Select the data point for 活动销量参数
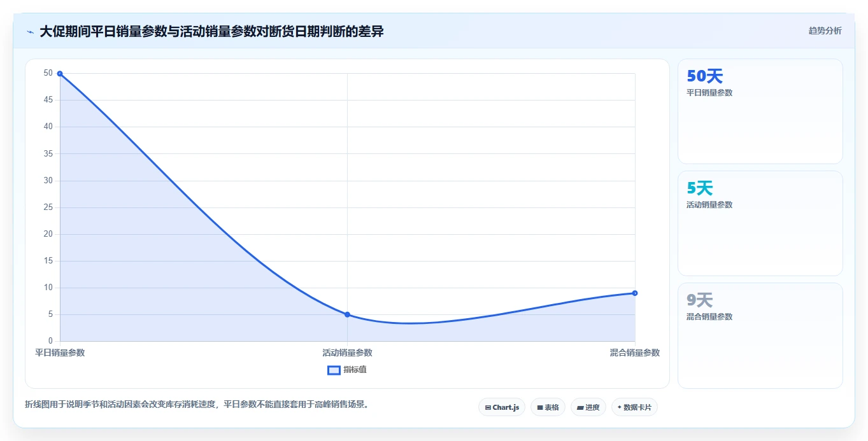 [x=347, y=314]
